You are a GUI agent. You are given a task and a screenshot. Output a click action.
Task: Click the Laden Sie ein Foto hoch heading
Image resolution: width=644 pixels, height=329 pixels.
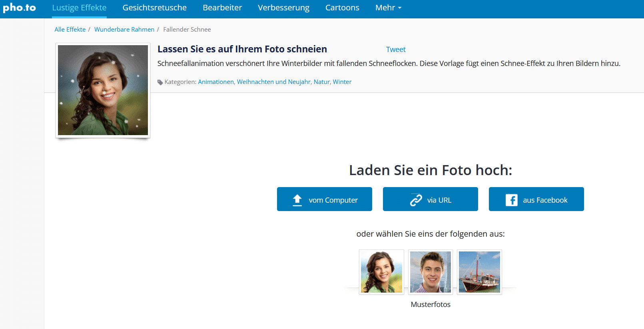click(431, 170)
